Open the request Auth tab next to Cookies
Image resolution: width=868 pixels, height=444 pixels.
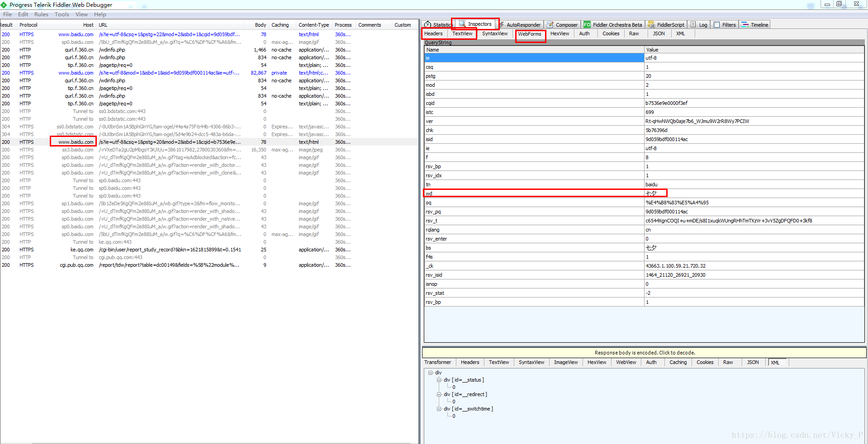[x=584, y=33]
